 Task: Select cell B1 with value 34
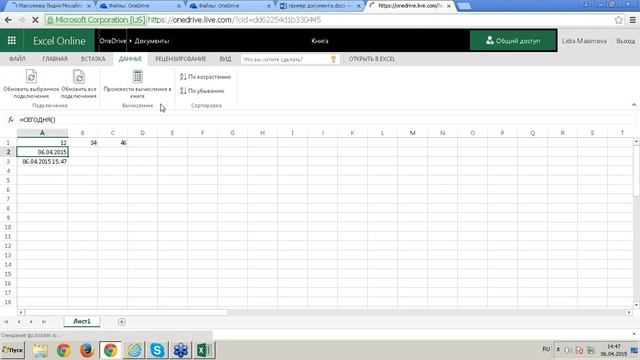[x=82, y=142]
